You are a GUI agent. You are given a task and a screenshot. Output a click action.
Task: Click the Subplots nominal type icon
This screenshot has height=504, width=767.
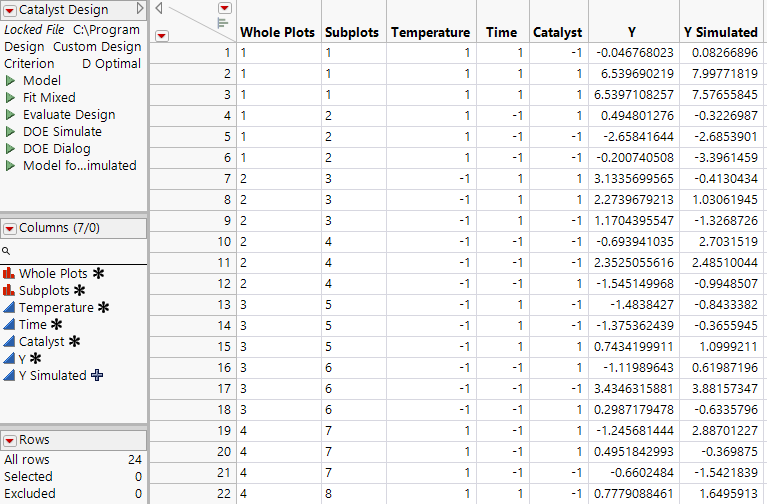(x=9, y=290)
